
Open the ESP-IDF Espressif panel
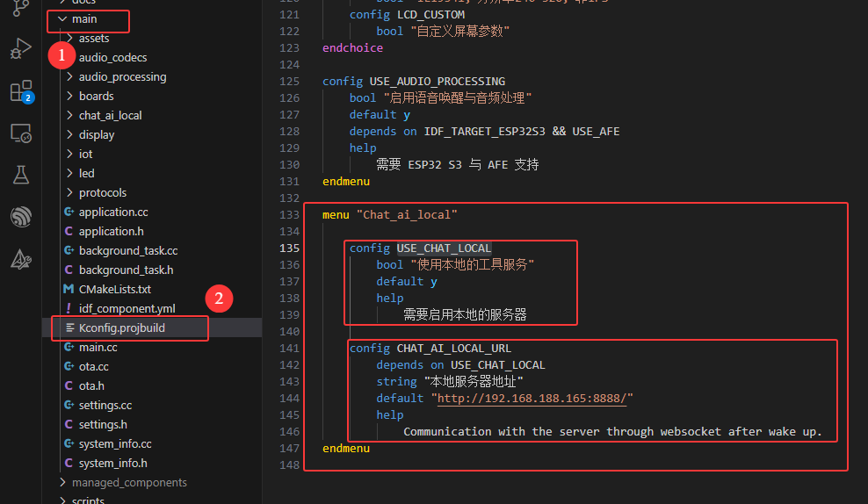(x=20, y=217)
